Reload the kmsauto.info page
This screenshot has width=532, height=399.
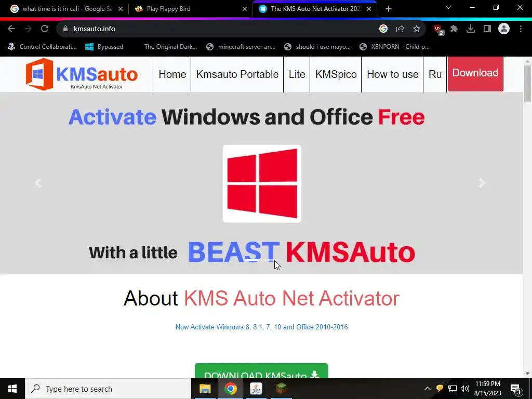[45, 29]
